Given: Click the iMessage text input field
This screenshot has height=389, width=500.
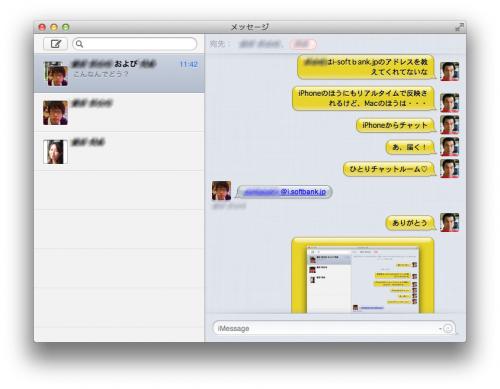Looking at the screenshot, I should tap(334, 328).
